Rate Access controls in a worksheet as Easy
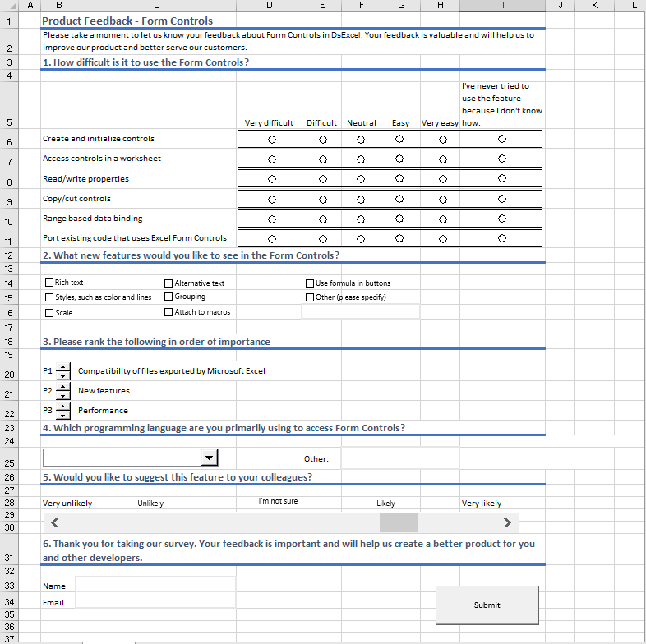Viewport: 646px width, 644px height. (x=399, y=159)
